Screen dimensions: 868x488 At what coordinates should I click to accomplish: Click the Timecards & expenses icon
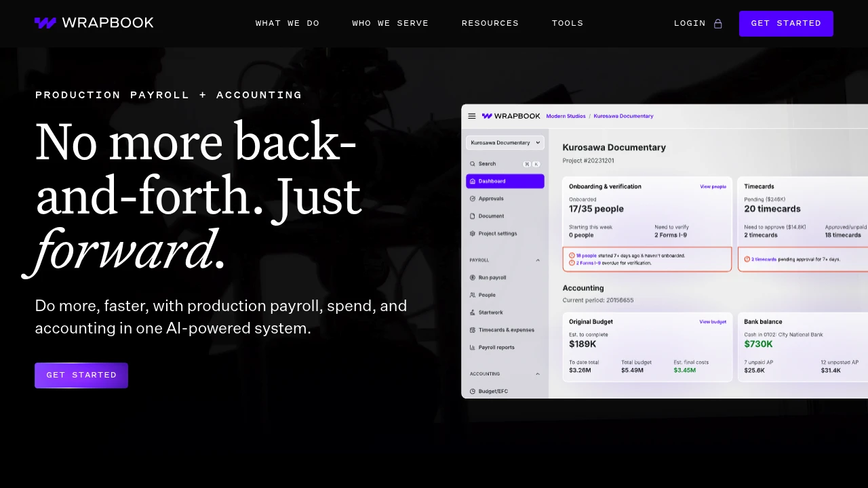click(x=473, y=330)
